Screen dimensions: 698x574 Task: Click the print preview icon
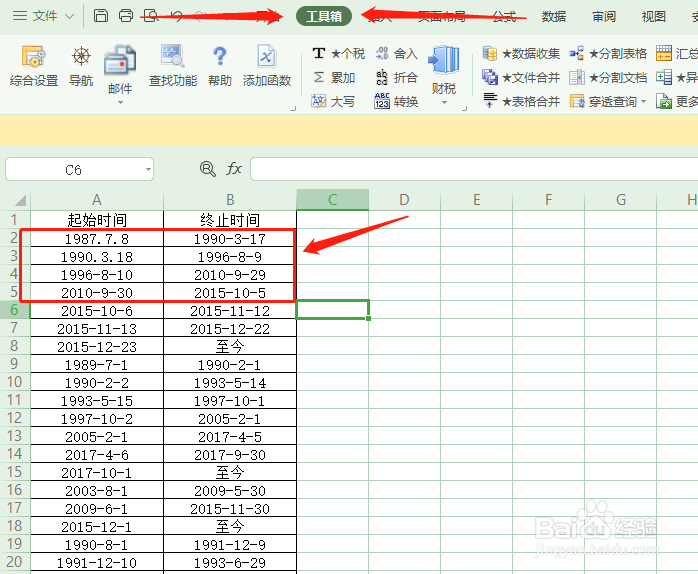point(151,16)
